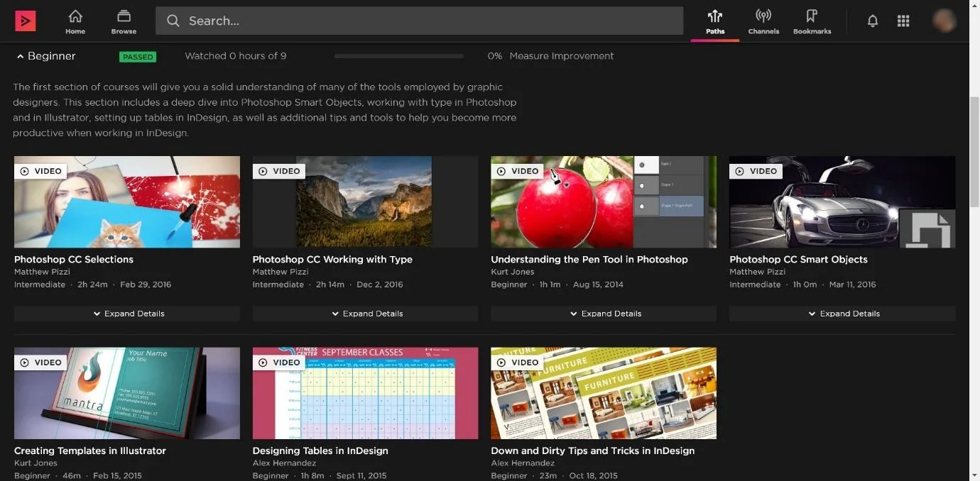980x481 pixels.
Task: Click Designing Tables in InDesign title
Action: click(x=320, y=451)
